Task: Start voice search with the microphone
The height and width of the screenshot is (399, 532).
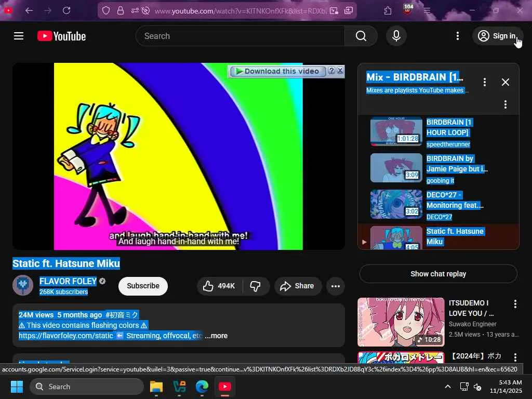Action: (x=396, y=36)
